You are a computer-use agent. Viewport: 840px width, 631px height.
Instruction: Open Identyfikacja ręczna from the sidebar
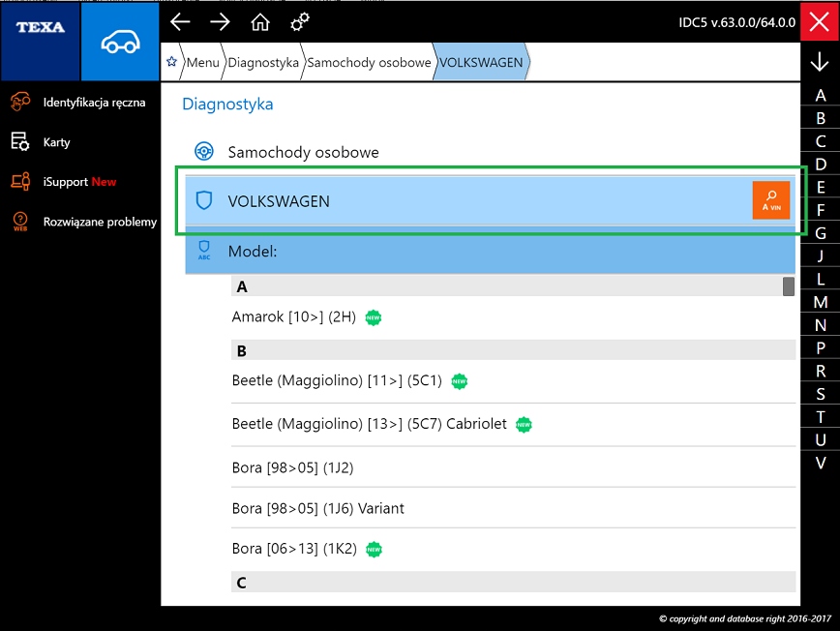pyautogui.click(x=94, y=102)
